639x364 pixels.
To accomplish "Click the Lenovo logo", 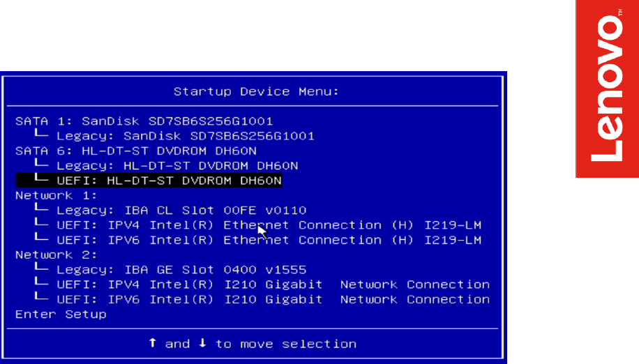I will coord(607,89).
